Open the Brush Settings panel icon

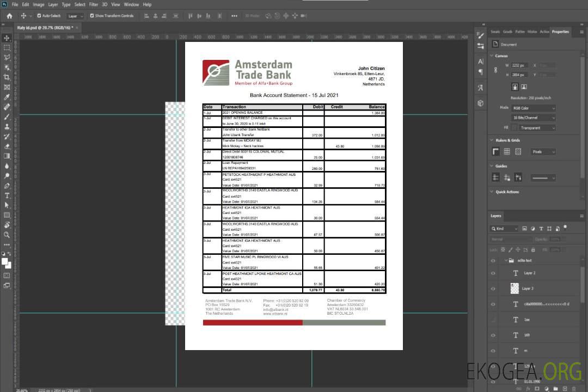click(481, 35)
